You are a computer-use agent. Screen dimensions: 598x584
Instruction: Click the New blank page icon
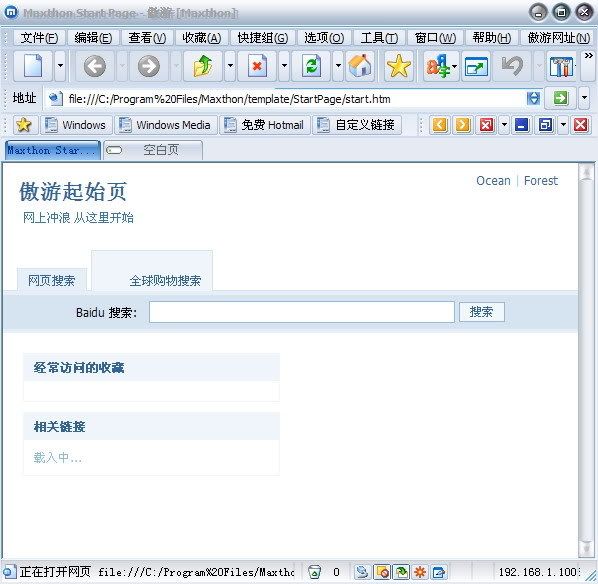33,66
